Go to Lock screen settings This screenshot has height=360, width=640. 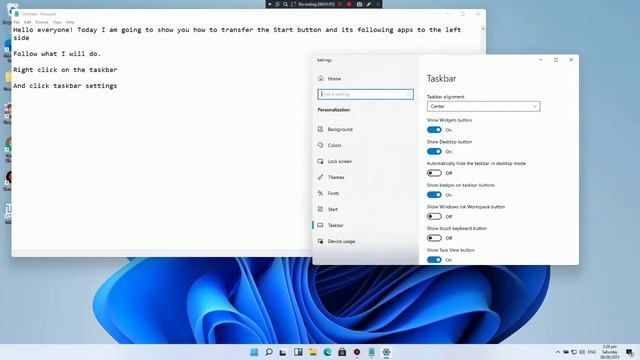click(340, 161)
